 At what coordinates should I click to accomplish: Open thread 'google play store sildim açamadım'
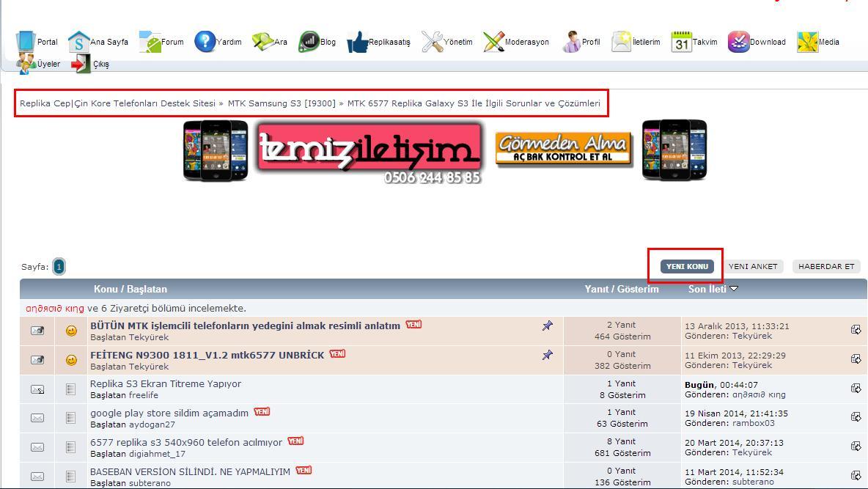(x=169, y=413)
